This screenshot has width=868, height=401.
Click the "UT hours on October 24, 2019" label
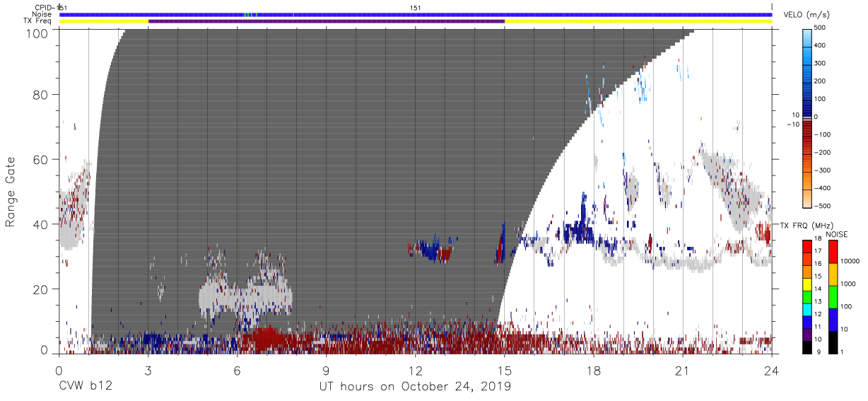[x=415, y=387]
